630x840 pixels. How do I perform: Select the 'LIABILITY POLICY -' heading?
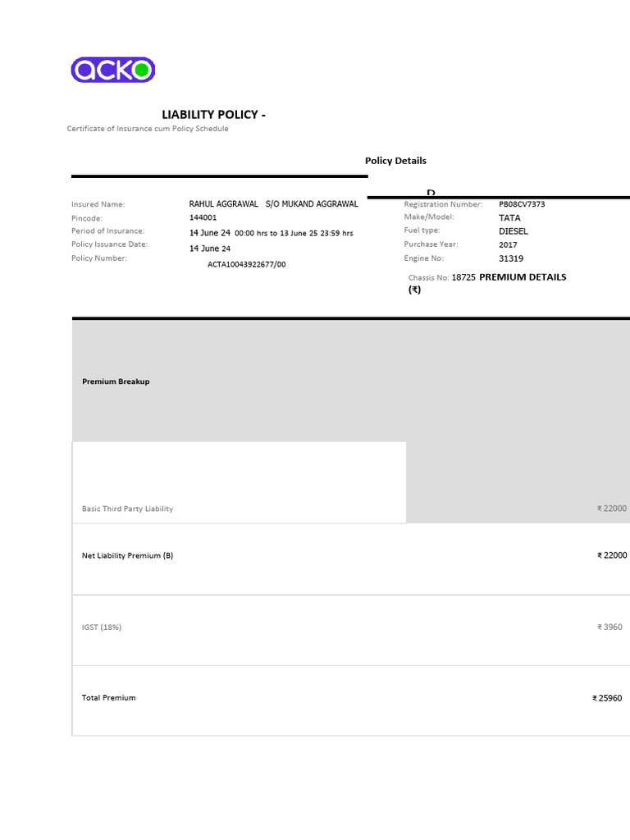click(214, 115)
